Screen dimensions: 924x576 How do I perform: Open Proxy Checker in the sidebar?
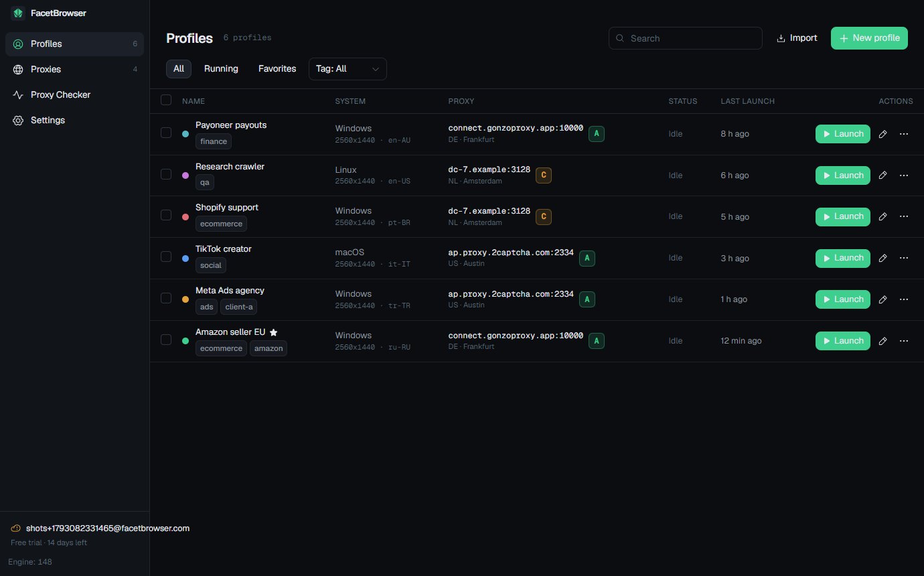coord(74,95)
